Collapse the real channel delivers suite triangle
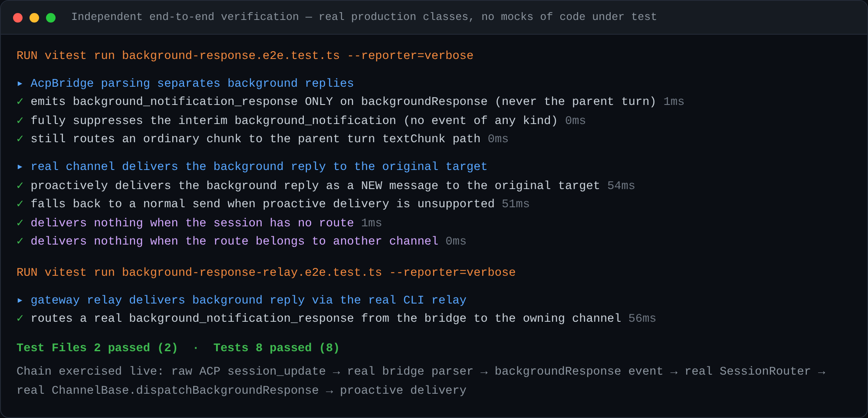 tap(20, 167)
